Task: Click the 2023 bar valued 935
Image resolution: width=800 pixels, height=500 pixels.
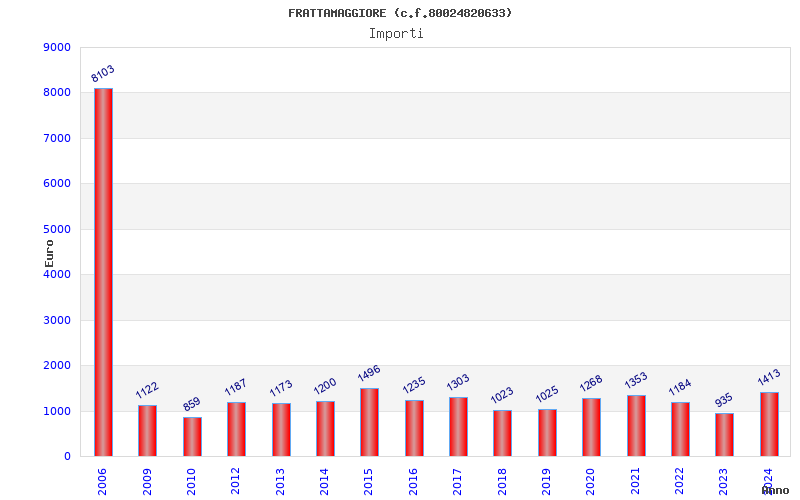Action: [x=724, y=435]
